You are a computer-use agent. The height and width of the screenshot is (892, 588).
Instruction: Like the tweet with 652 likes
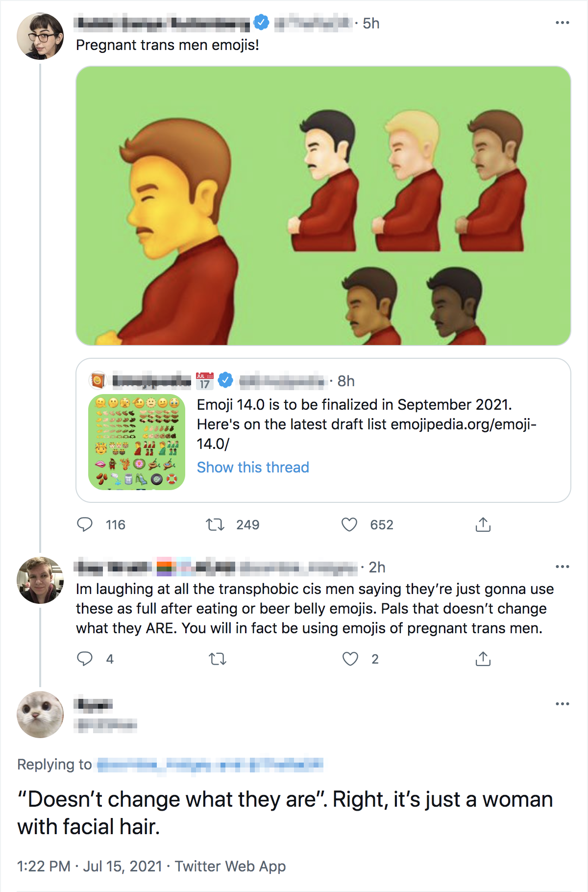pyautogui.click(x=349, y=525)
